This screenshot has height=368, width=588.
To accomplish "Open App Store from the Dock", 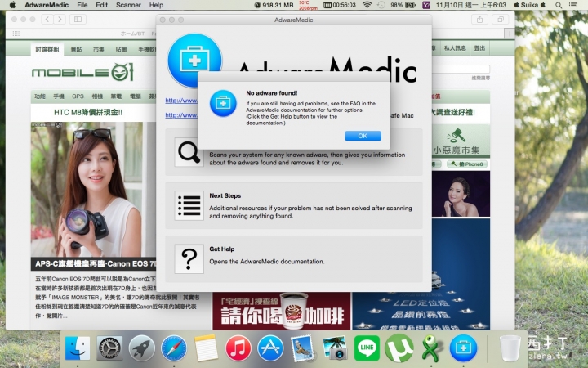I will [270, 348].
